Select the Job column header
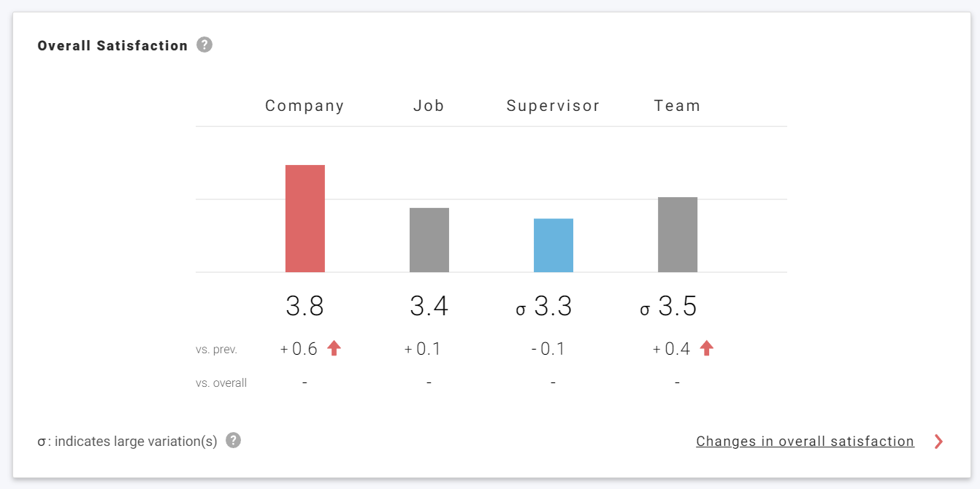 [429, 106]
